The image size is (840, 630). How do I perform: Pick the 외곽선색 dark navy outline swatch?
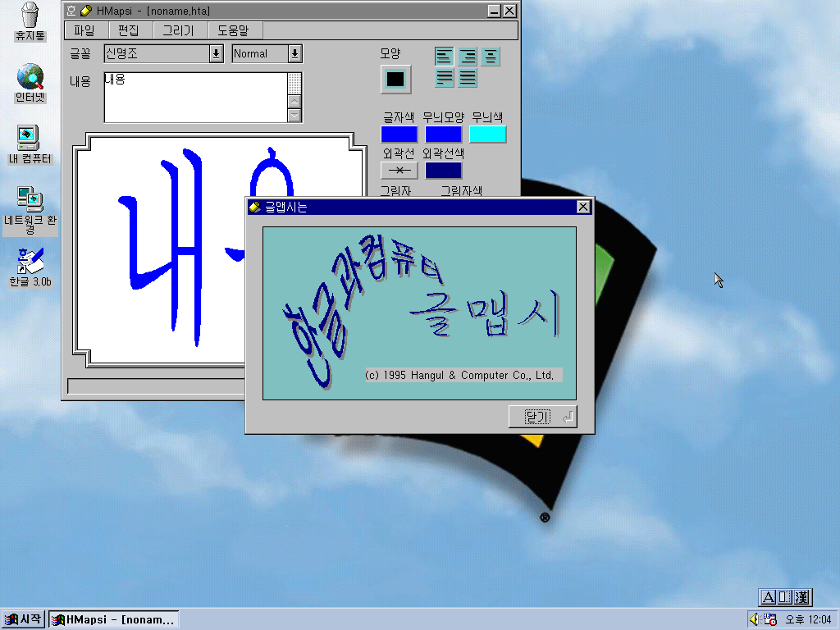pyautogui.click(x=443, y=171)
